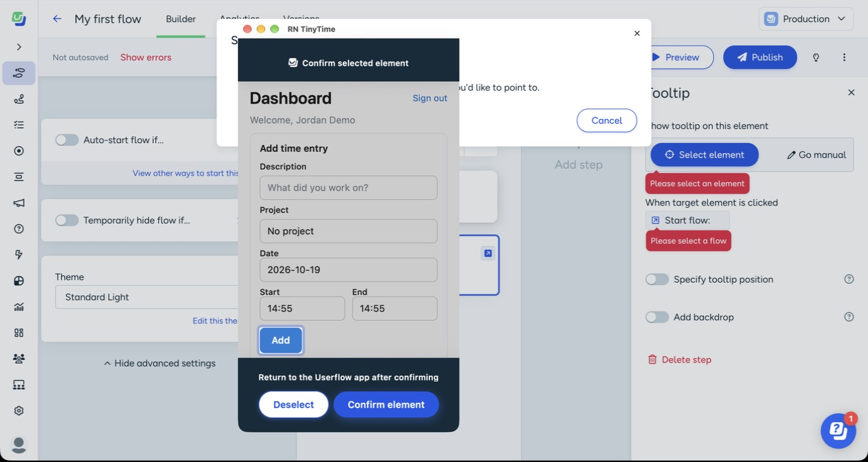868x462 pixels.
Task: Toggle the Temporarily hide flow switch
Action: tap(67, 220)
